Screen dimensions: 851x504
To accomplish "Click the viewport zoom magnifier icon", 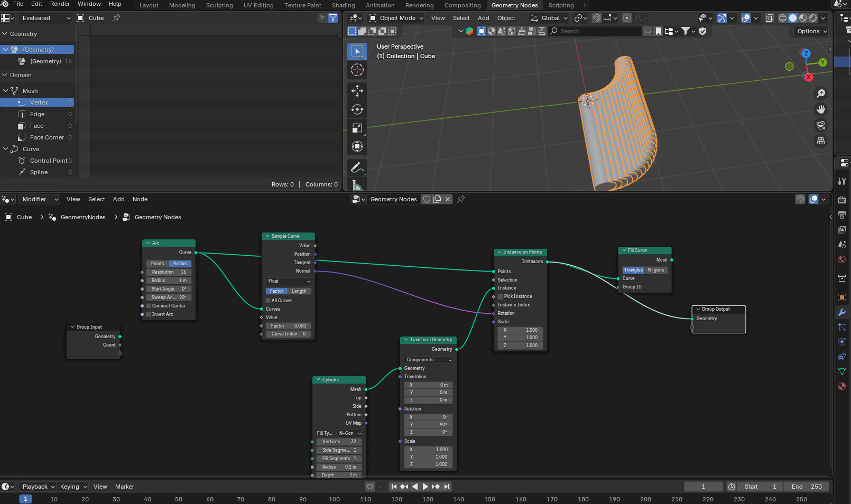I will (821, 94).
